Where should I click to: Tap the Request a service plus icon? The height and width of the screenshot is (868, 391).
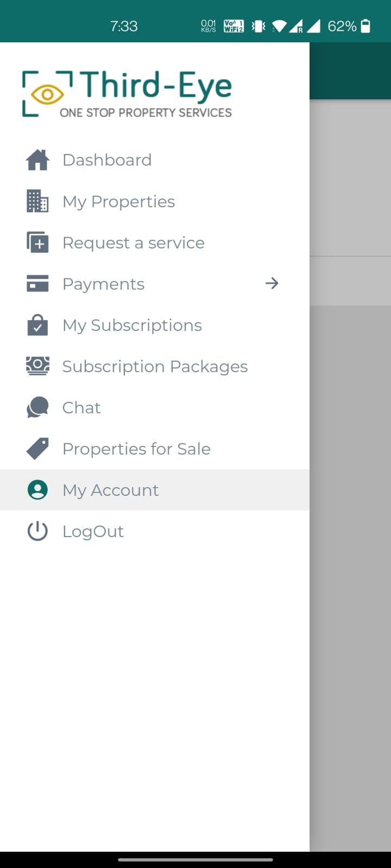(37, 242)
